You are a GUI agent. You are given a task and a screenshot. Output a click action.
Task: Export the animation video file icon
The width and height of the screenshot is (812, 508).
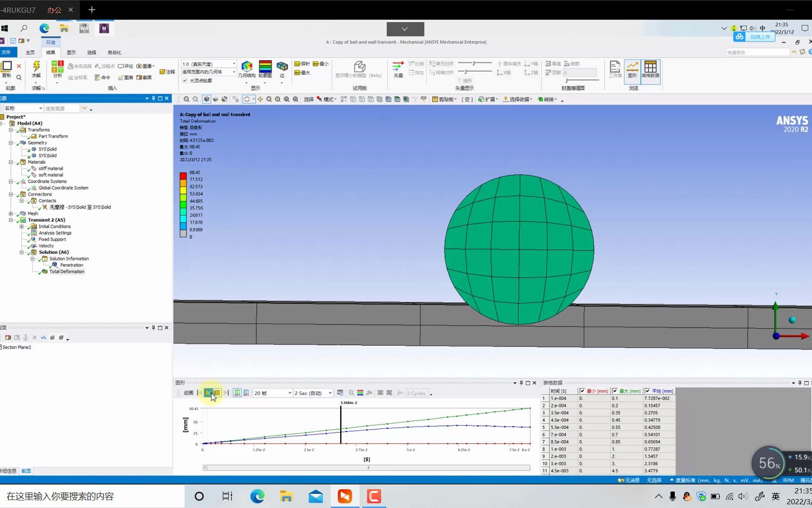pos(340,393)
